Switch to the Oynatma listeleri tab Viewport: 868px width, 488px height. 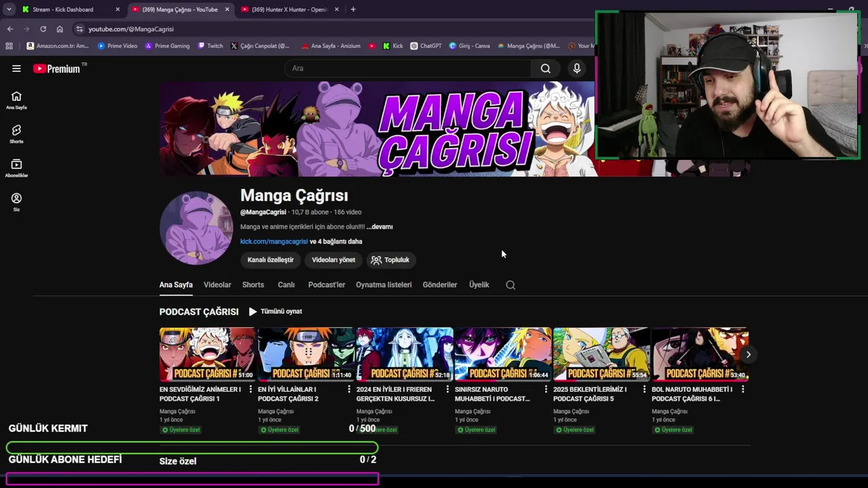click(x=384, y=285)
